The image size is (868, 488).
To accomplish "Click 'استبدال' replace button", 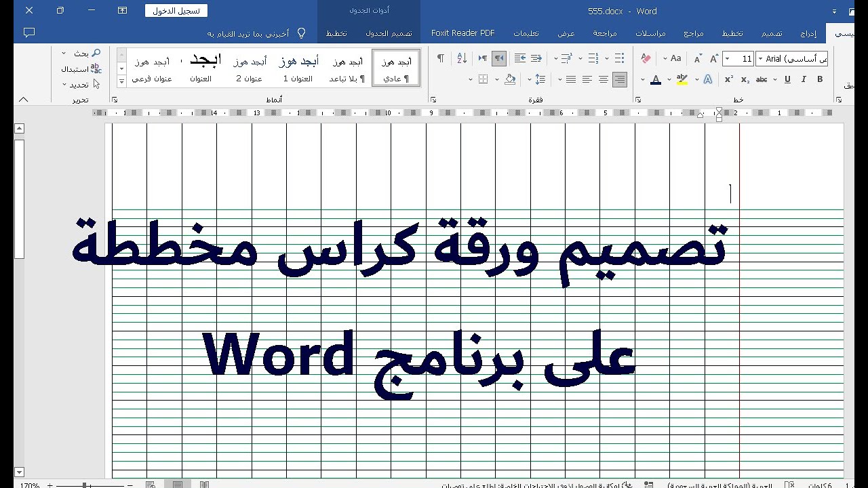I will point(81,68).
